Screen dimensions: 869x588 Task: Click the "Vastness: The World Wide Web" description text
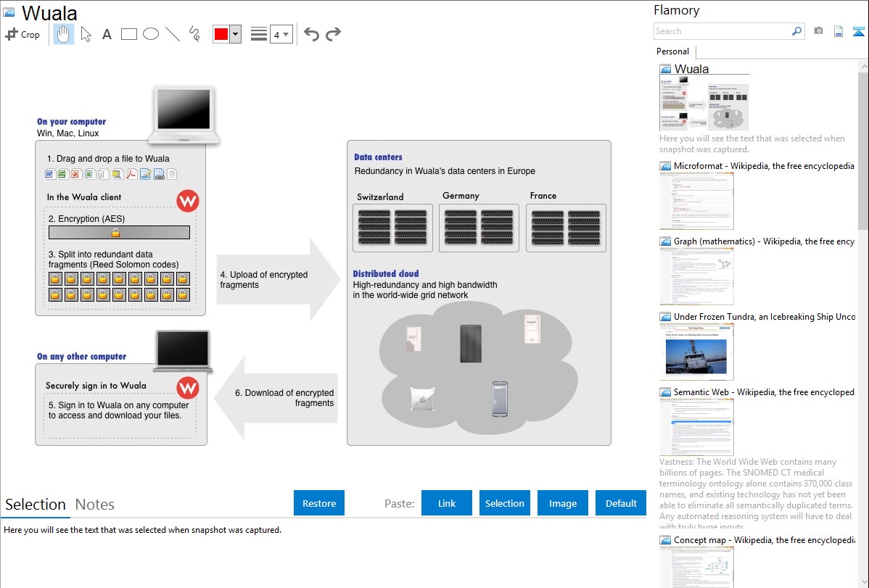756,494
